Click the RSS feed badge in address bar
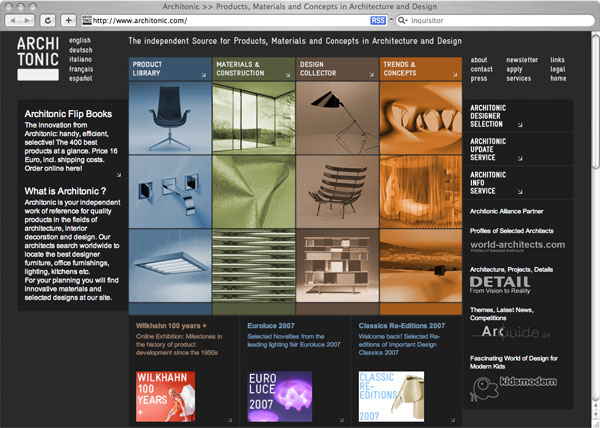Viewport: 600px width, 428px height. 378,21
